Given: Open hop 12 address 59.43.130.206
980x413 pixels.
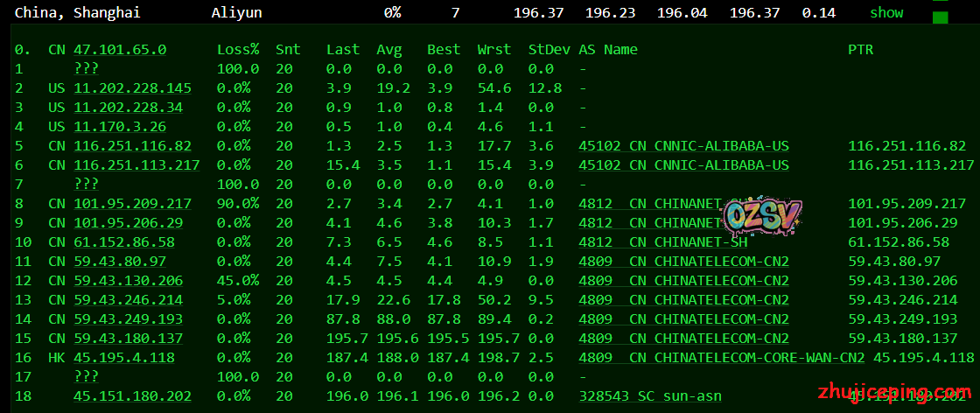Looking at the screenshot, I should 129,281.
